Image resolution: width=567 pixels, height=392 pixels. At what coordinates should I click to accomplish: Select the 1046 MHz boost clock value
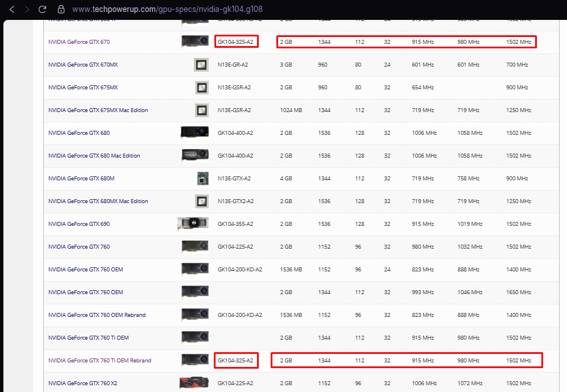click(x=470, y=292)
